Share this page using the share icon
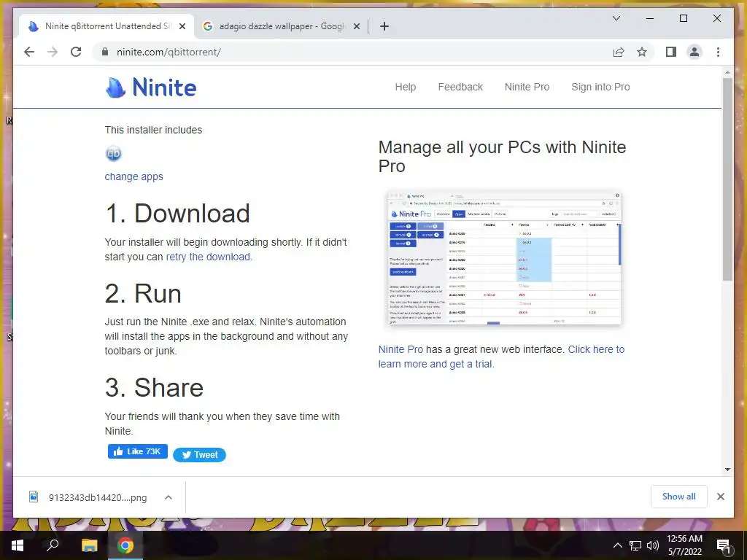The image size is (747, 560). pyautogui.click(x=619, y=52)
